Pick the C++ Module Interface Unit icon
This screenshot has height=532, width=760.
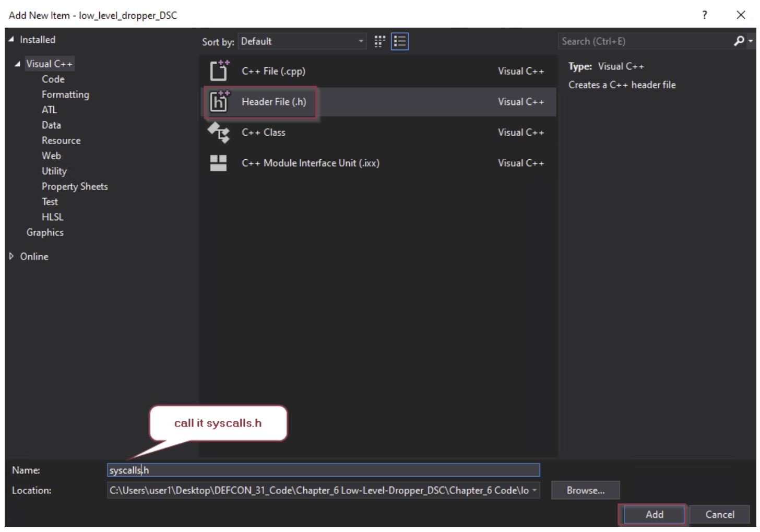[218, 163]
